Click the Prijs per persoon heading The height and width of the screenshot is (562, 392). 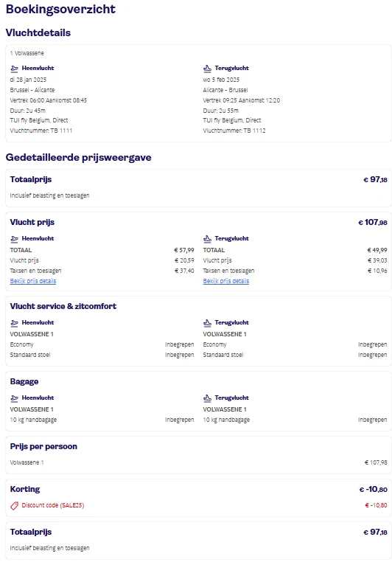[x=43, y=447]
